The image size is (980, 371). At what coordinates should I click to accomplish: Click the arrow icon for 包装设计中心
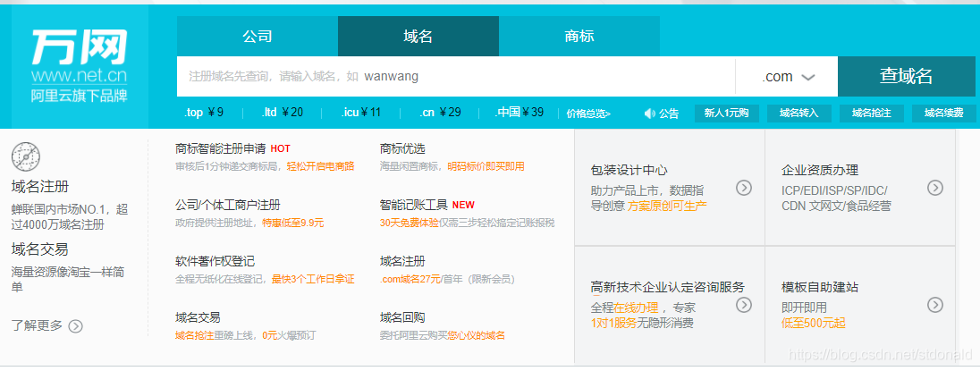[x=743, y=188]
